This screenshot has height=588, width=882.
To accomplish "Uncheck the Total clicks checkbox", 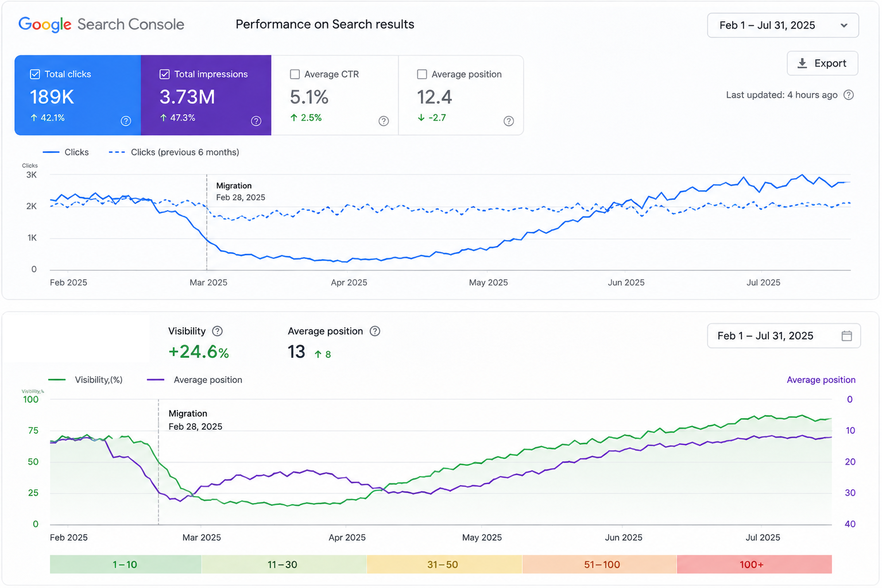I will (x=35, y=74).
